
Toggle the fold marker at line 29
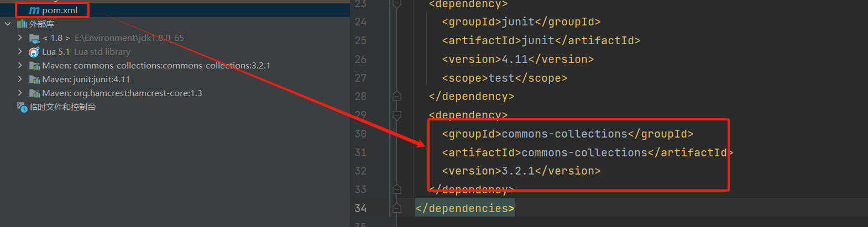(x=396, y=115)
